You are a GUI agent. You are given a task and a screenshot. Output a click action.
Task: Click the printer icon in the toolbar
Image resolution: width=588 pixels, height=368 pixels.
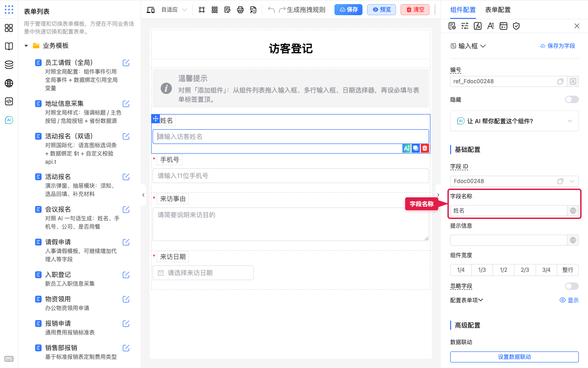(240, 10)
